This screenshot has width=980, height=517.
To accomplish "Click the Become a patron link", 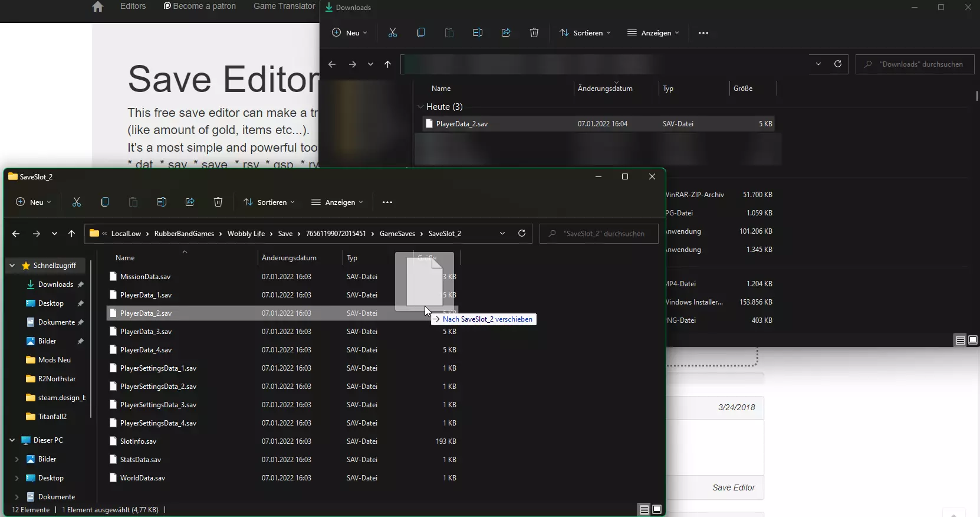I will click(x=200, y=6).
